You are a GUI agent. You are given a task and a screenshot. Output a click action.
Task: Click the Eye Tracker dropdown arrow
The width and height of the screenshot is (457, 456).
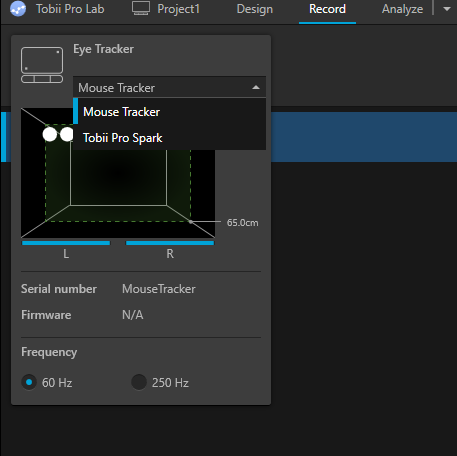click(256, 88)
